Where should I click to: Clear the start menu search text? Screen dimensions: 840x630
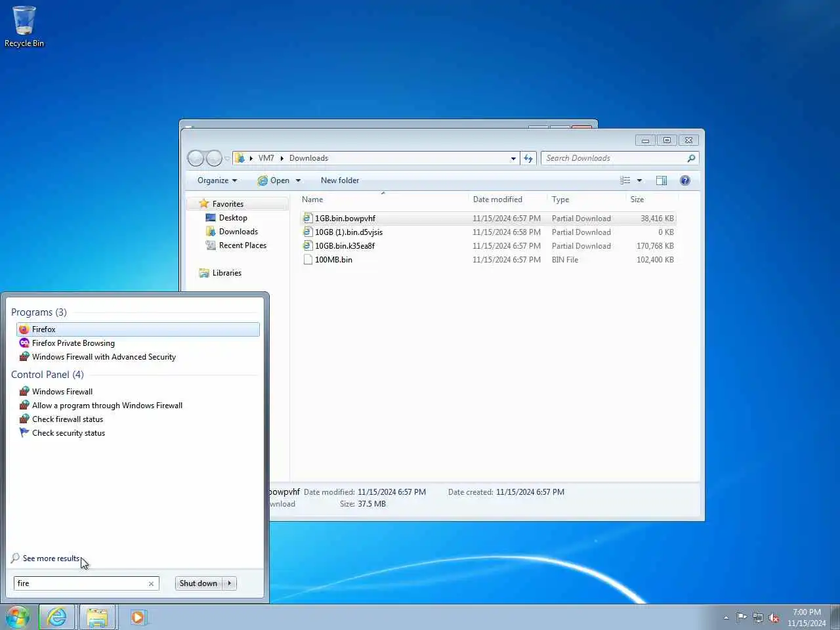(151, 583)
